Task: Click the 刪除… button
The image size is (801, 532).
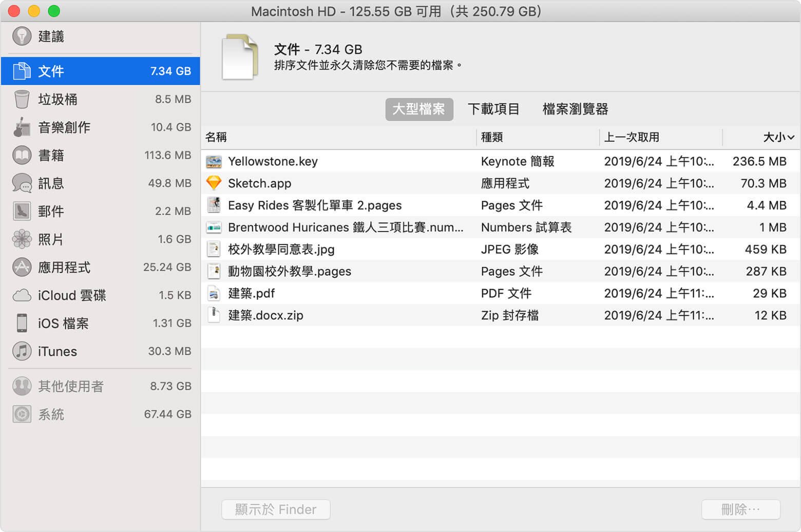Action: (740, 509)
